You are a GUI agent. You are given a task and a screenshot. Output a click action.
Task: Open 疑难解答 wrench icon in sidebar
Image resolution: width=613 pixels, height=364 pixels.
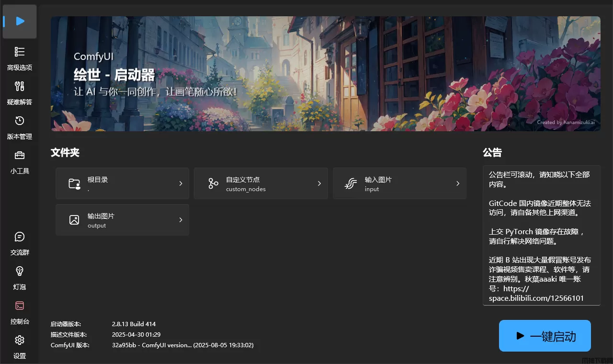pyautogui.click(x=20, y=86)
